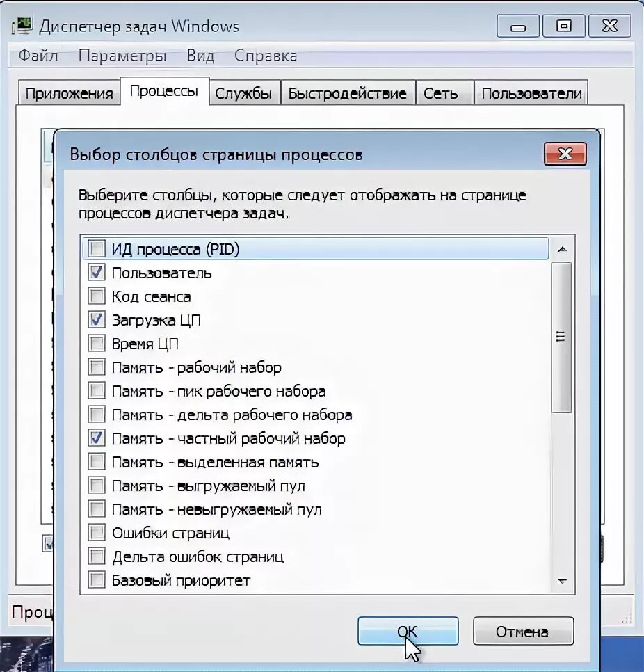The height and width of the screenshot is (672, 644).
Task: Open the Справка menu
Action: tap(266, 56)
